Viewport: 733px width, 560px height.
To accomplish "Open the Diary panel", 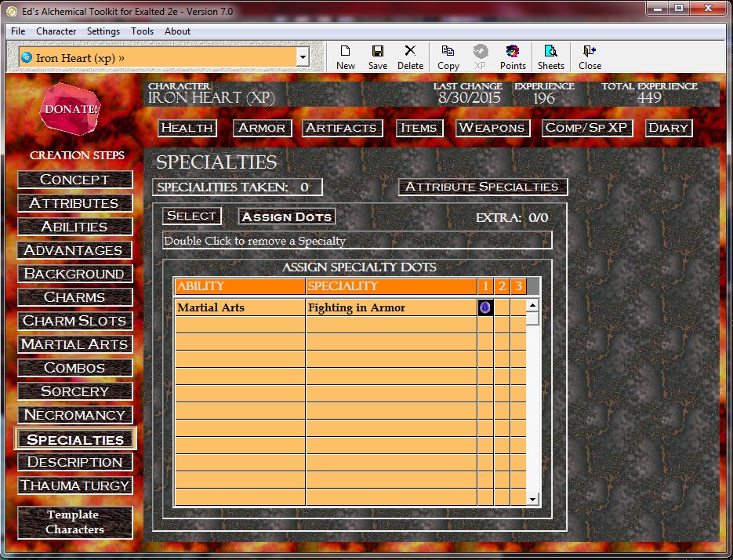I will tap(668, 128).
